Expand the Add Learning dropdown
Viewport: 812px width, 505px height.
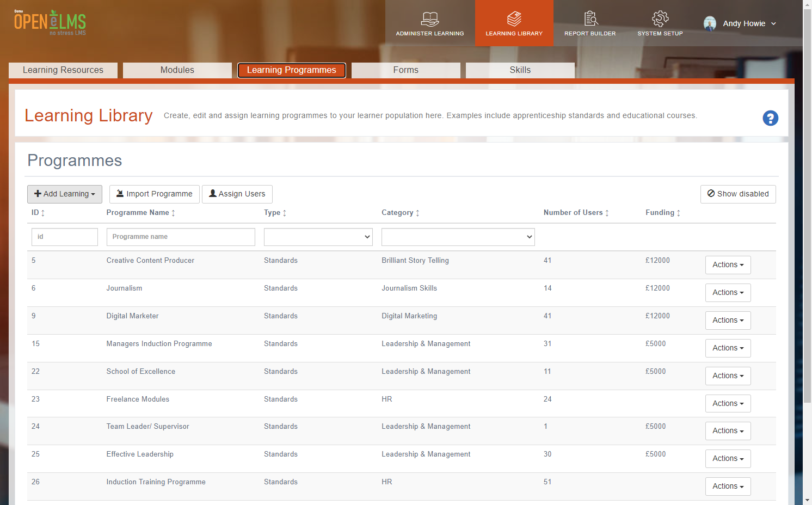click(65, 194)
